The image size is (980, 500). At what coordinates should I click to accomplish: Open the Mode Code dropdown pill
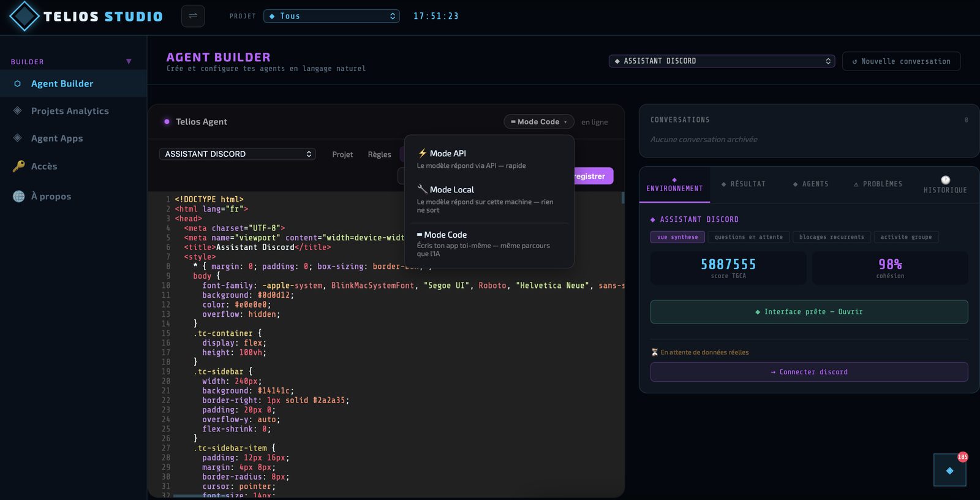pos(538,121)
